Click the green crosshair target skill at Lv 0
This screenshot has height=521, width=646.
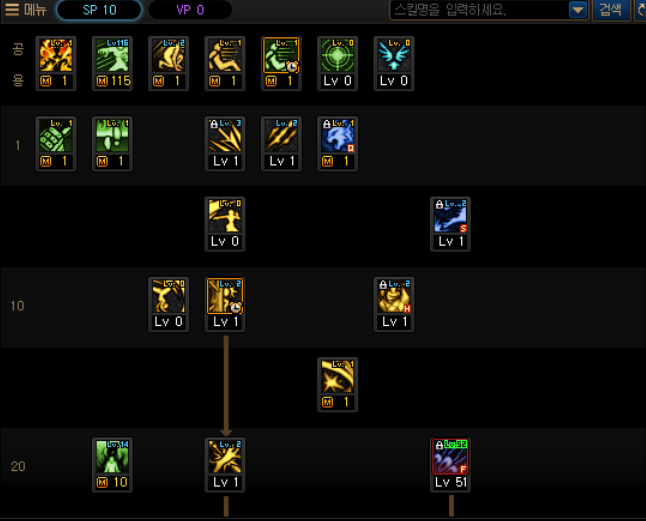click(337, 63)
